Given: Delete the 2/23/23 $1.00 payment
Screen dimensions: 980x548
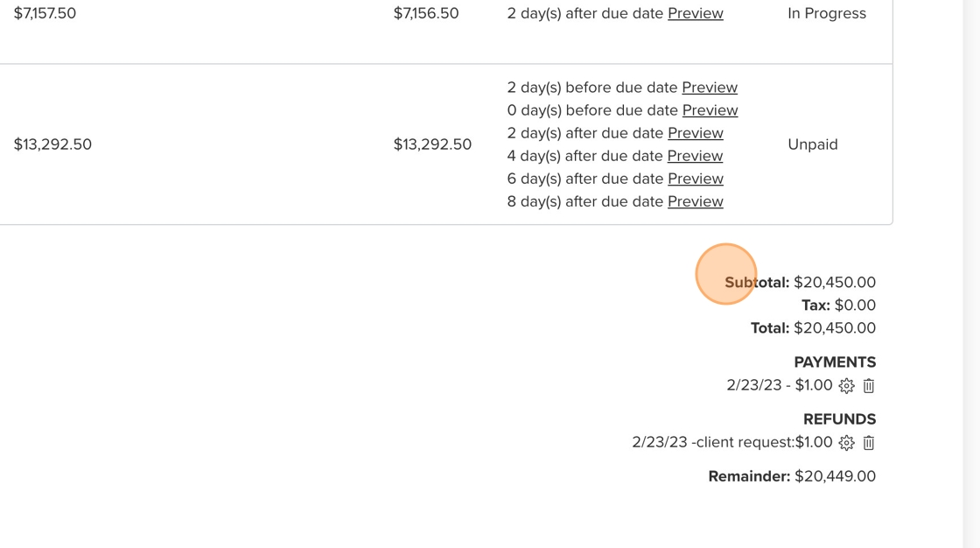Looking at the screenshot, I should [869, 386].
